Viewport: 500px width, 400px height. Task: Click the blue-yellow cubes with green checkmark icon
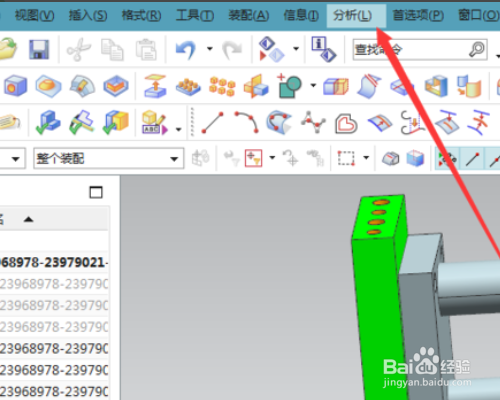click(116, 122)
